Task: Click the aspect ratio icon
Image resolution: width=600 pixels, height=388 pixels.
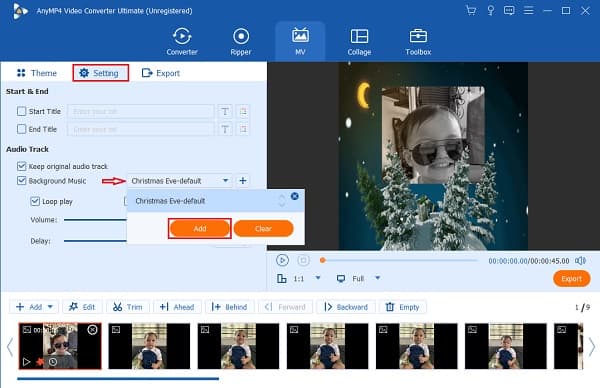Action: (282, 278)
